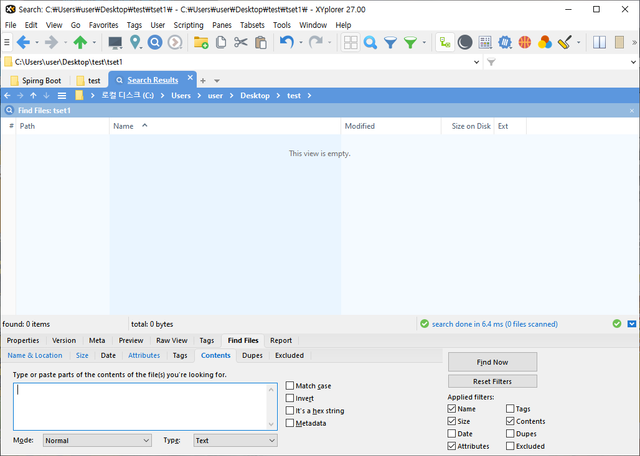The width and height of the screenshot is (640, 456).
Task: Check the Date applied filter
Action: click(451, 434)
